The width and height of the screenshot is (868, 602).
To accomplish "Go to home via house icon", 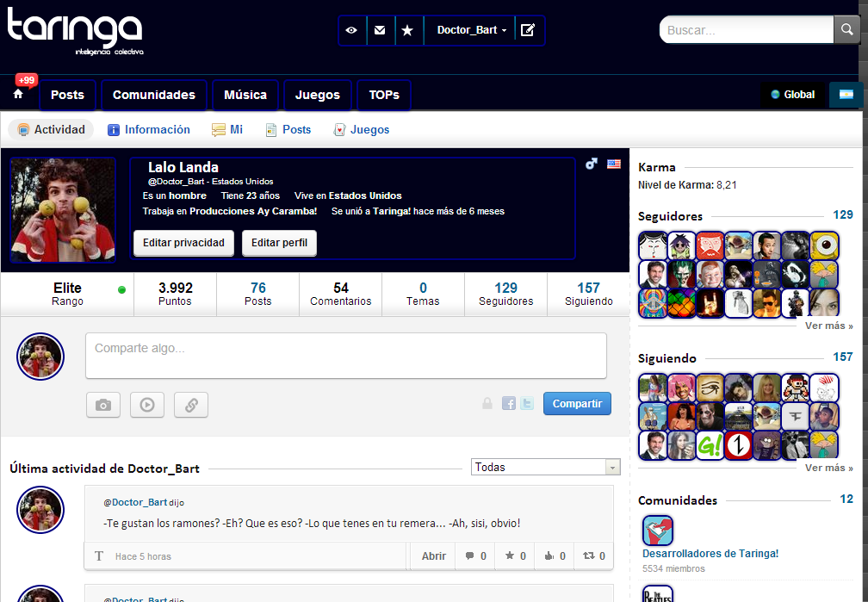I will pyautogui.click(x=18, y=94).
